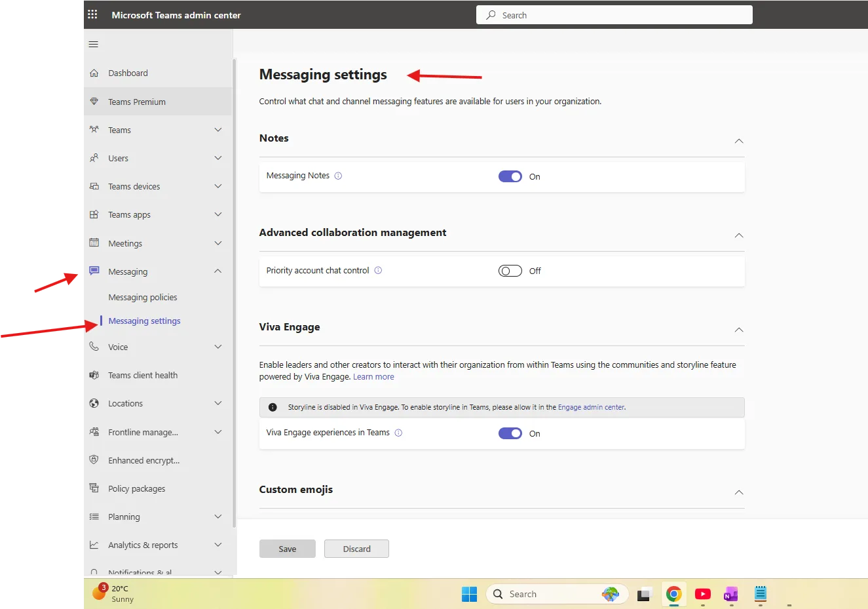
Task: Click the Teams apps sidebar icon
Action: pos(96,214)
